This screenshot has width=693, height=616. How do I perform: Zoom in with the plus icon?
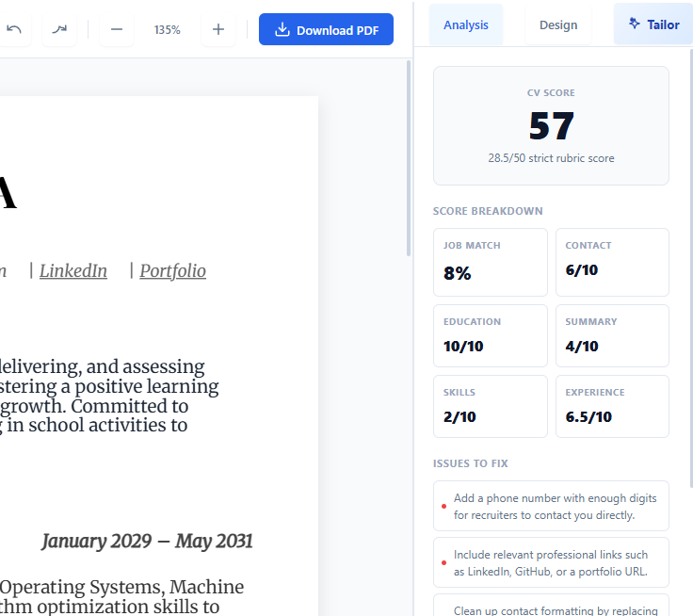pos(218,29)
